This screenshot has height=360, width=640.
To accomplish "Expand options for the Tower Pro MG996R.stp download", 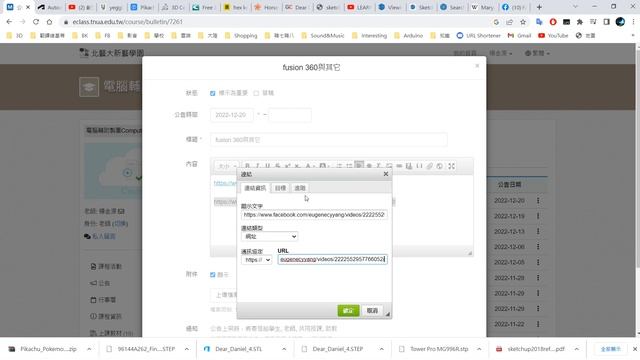I will (479, 349).
